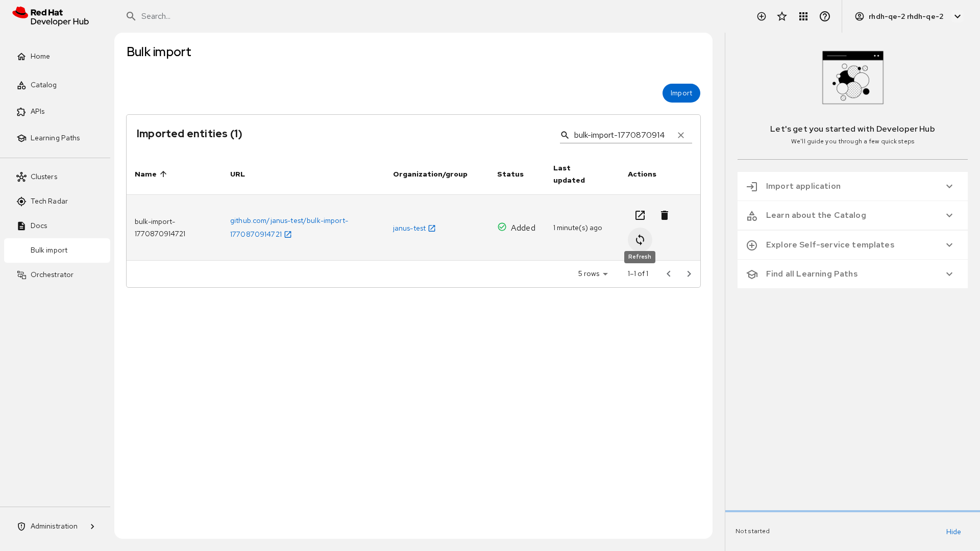Click the plus create icon in header
Screen dimensions: 980x551
tap(761, 16)
